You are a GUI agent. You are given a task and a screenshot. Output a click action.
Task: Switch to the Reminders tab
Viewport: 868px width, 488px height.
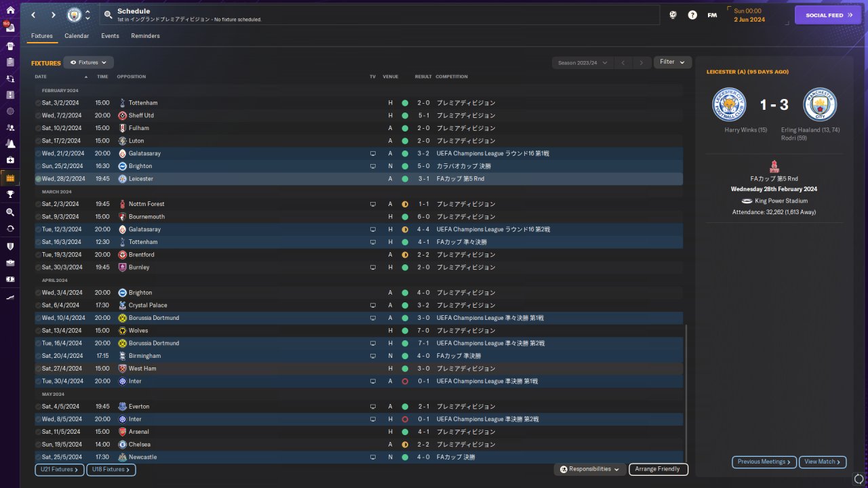(x=146, y=36)
